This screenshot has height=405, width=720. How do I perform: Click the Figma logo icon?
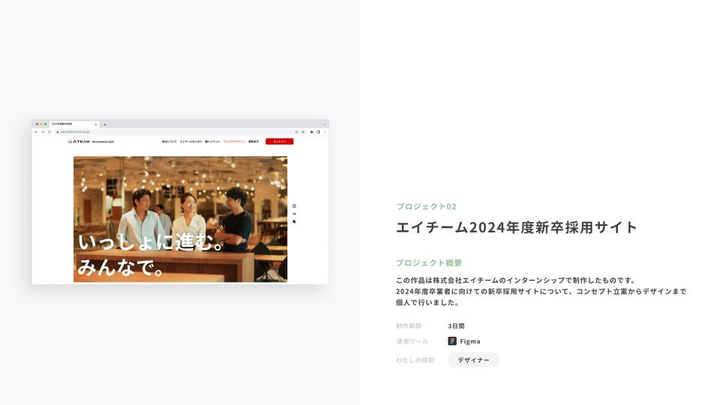point(452,341)
